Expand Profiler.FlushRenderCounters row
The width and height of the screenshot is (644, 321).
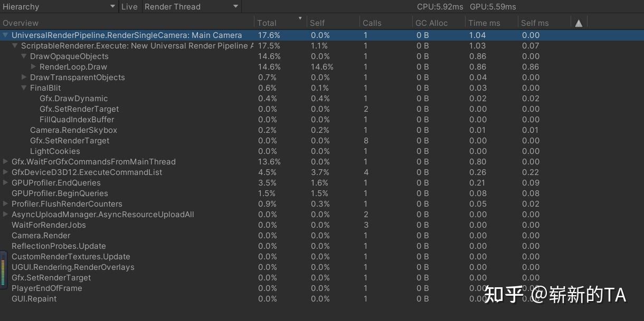click(x=6, y=204)
